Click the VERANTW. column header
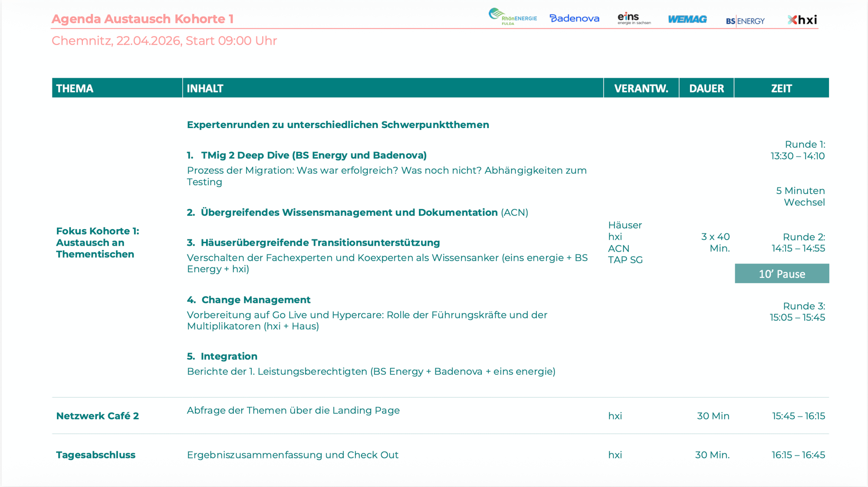Screen dimensions: 868x487 point(641,88)
